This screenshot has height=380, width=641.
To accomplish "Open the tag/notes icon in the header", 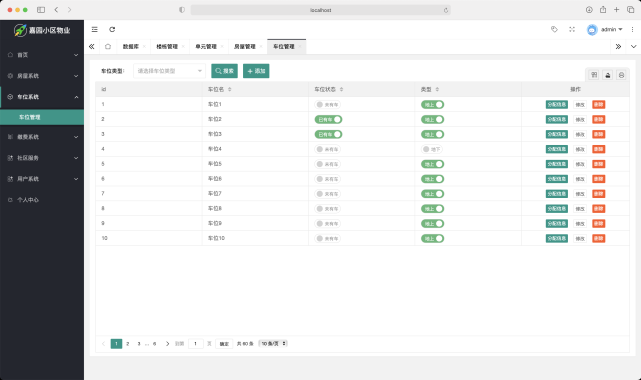I will point(554,29).
